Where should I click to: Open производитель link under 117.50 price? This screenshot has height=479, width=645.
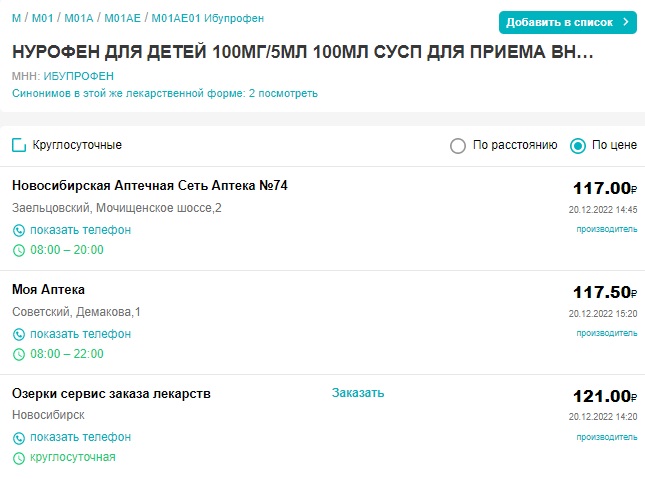pyautogui.click(x=607, y=333)
